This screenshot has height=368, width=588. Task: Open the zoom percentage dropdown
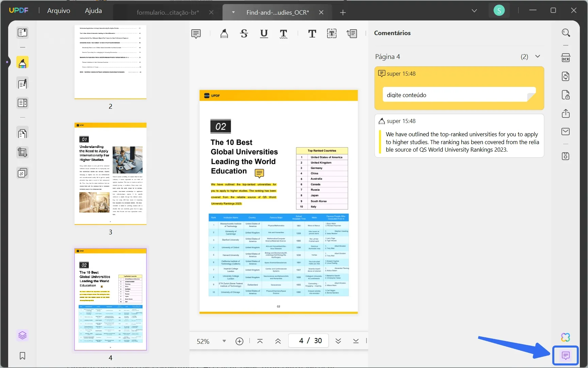click(x=224, y=341)
